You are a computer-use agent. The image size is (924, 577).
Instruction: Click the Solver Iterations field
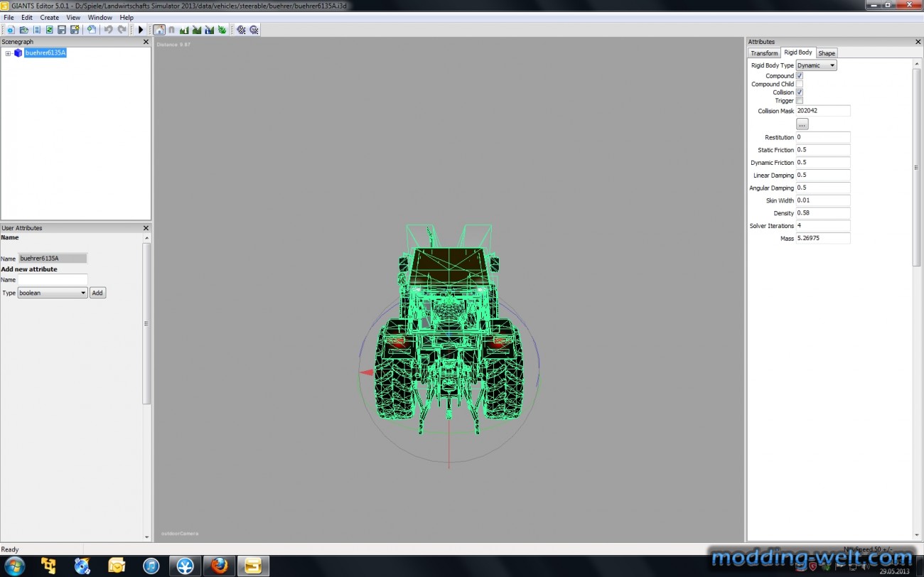(823, 225)
